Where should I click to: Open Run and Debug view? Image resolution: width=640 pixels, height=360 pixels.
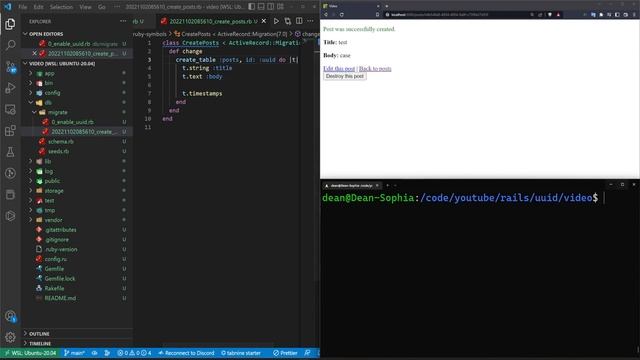(10, 88)
